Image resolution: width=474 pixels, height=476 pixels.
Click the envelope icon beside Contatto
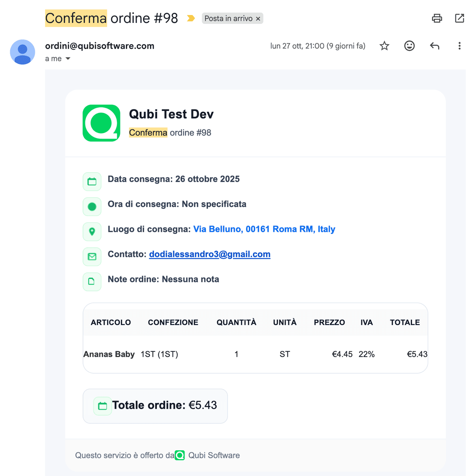[92, 257]
